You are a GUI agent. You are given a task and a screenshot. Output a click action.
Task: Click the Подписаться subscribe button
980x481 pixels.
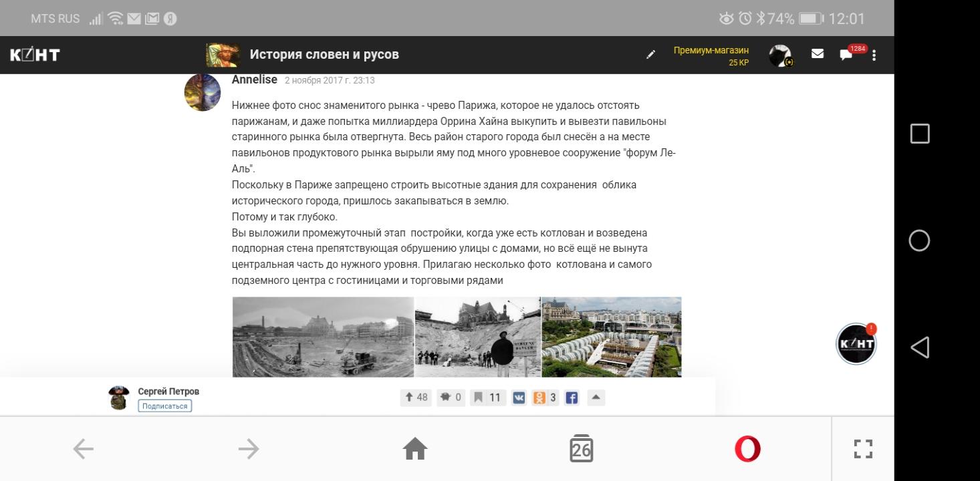click(x=165, y=406)
